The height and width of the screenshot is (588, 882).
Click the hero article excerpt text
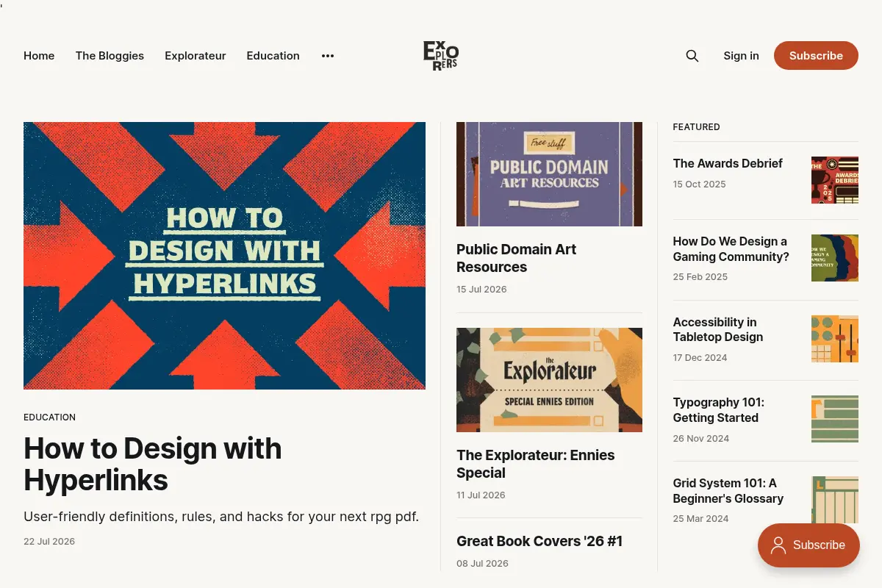[x=221, y=517]
